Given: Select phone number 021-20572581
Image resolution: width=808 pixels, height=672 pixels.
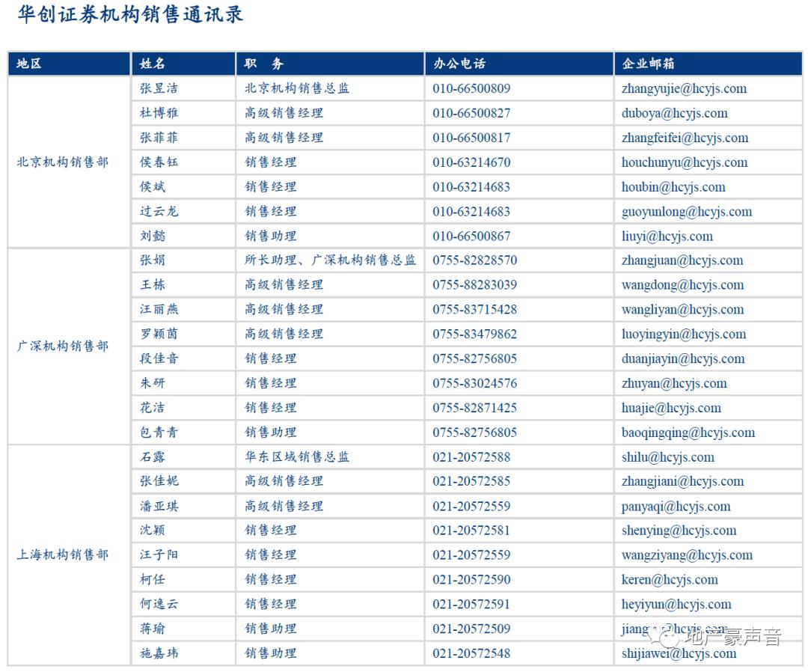Looking at the screenshot, I should coord(471,531).
